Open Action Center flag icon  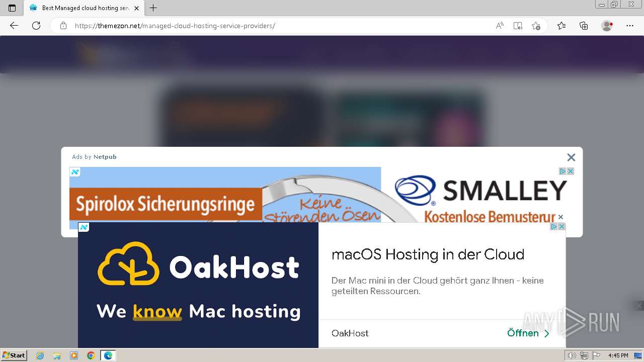point(595,355)
